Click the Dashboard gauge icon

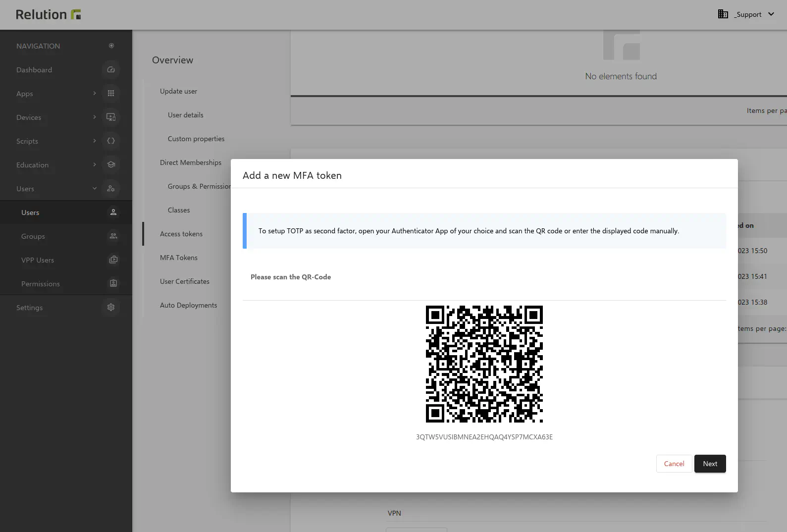coord(111,70)
